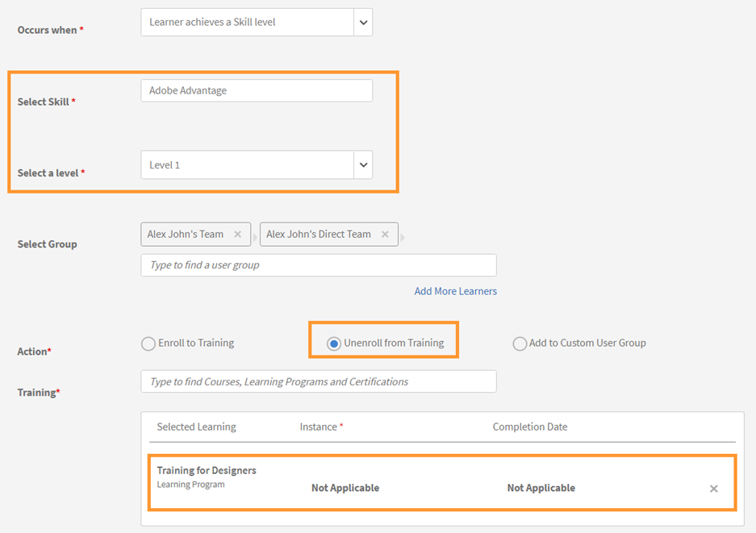Focus the user group search field
Viewport: 756px width, 533px height.
point(318,265)
